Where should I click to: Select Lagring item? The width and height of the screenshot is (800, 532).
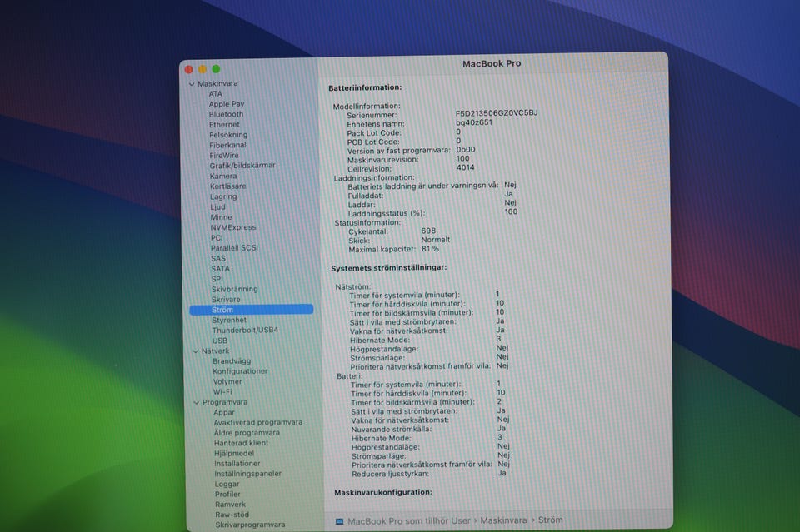pos(223,196)
